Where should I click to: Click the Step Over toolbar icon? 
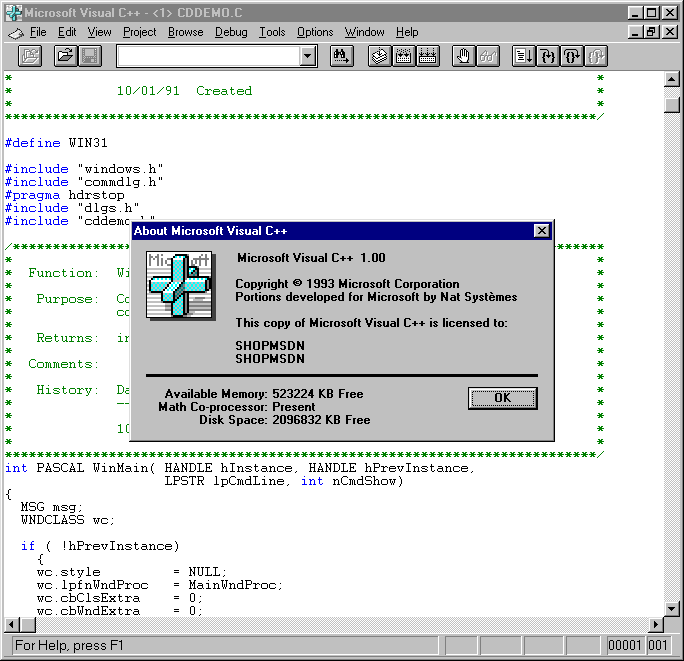pyautogui.click(x=571, y=56)
